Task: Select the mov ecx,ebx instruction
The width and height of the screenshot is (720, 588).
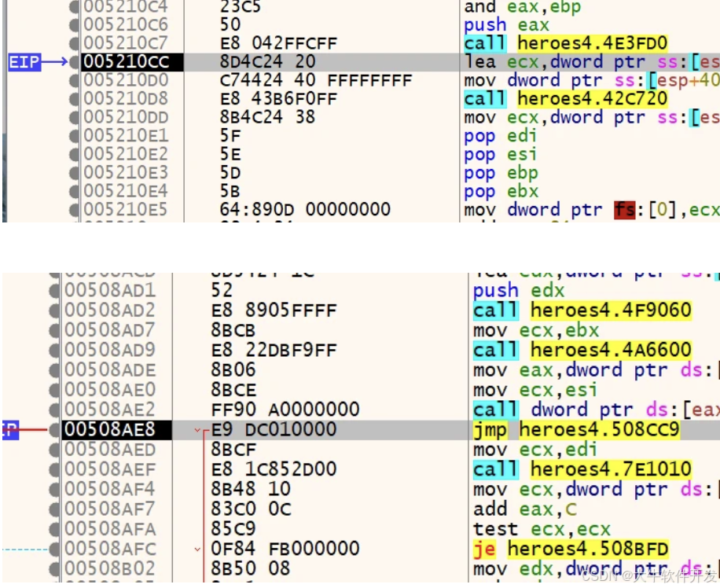Action: click(536, 330)
